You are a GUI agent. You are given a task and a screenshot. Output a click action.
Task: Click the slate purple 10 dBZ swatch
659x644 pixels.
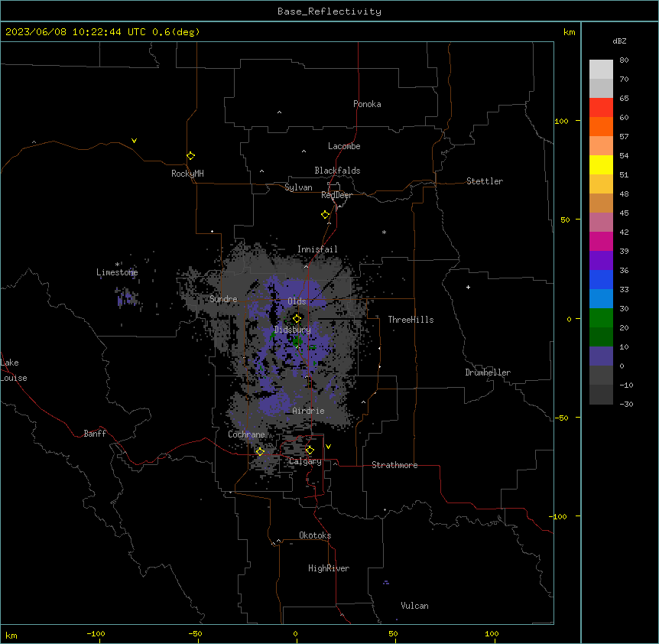click(601, 356)
